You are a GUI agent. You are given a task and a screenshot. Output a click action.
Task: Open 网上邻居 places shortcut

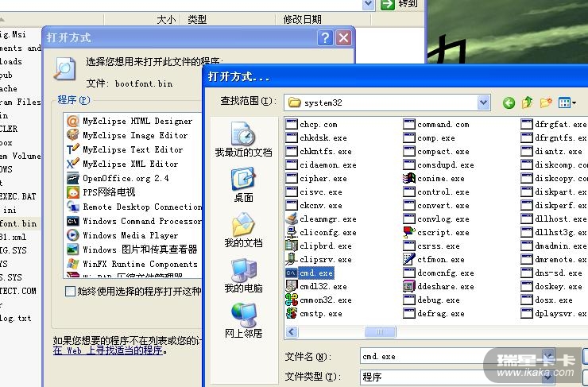243,320
